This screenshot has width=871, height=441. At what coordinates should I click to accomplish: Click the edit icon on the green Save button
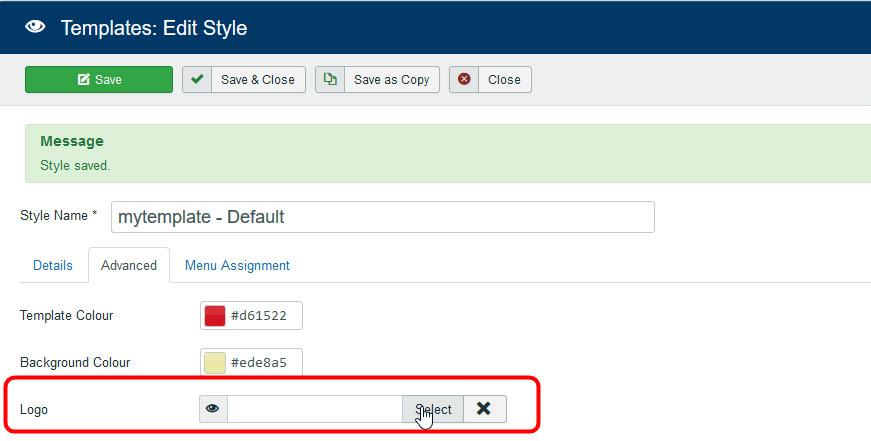pyautogui.click(x=84, y=80)
